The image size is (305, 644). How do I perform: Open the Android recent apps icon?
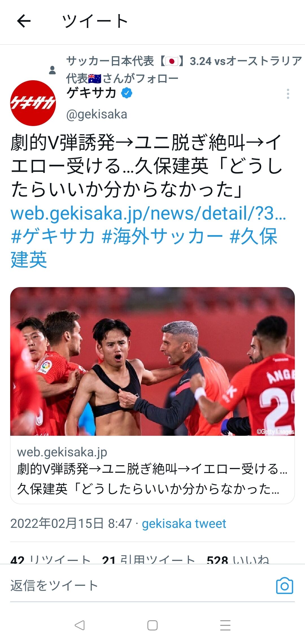(x=225, y=625)
